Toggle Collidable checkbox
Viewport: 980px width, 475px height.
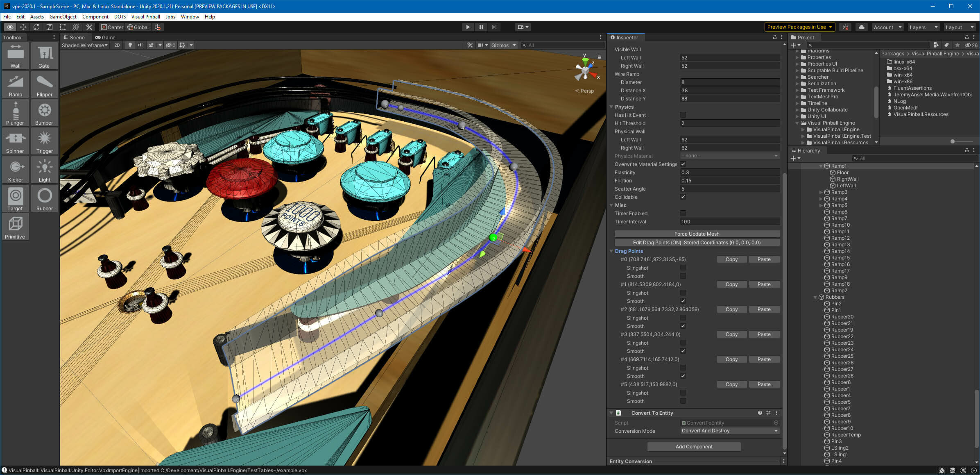(x=683, y=197)
